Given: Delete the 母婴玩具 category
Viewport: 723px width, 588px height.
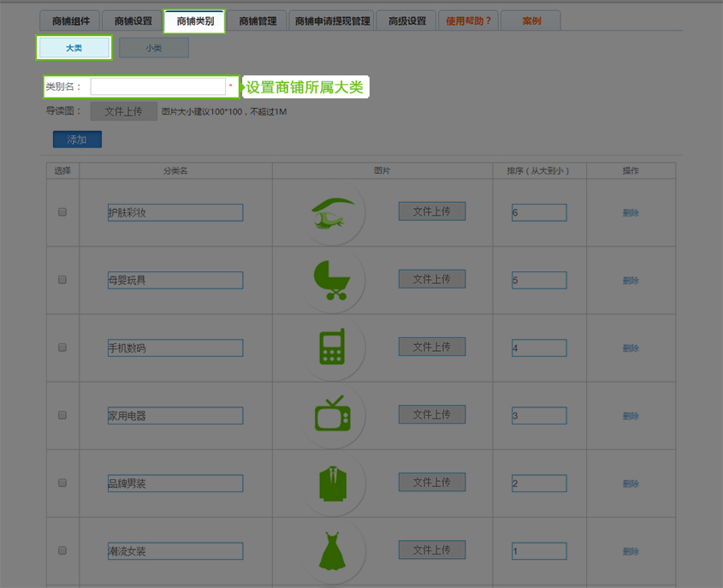Looking at the screenshot, I should [x=631, y=281].
